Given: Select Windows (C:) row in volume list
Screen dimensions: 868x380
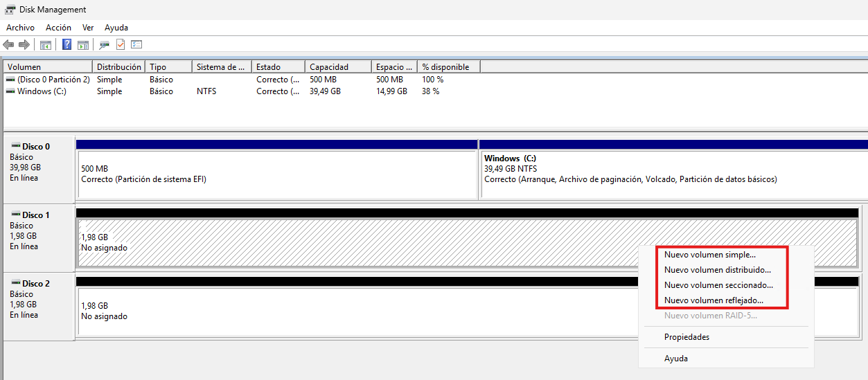Looking at the screenshot, I should pos(42,91).
